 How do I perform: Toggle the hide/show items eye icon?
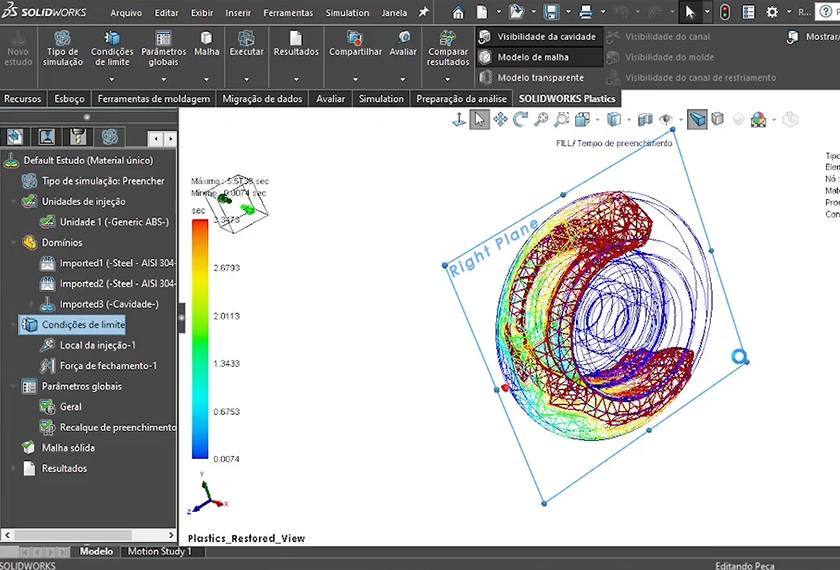[x=666, y=119]
